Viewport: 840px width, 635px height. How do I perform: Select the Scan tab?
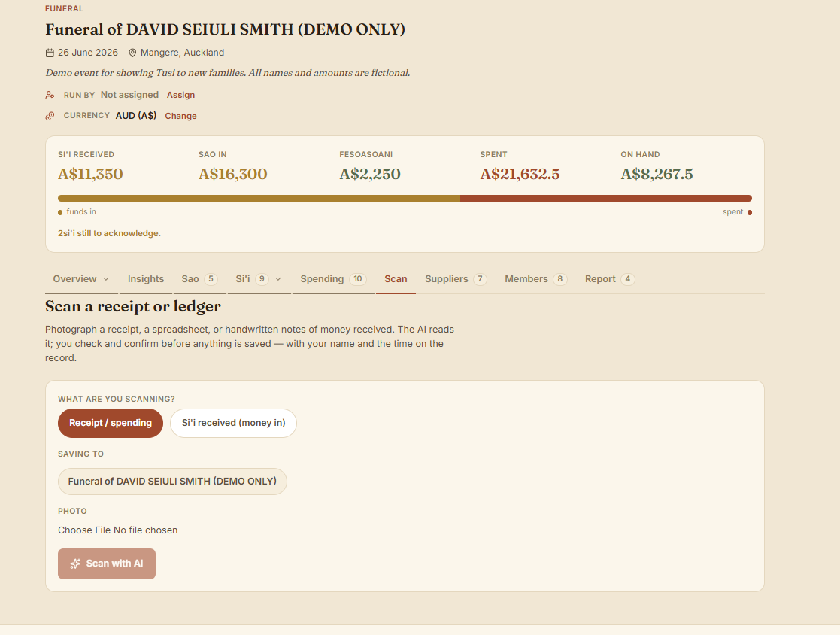[396, 278]
